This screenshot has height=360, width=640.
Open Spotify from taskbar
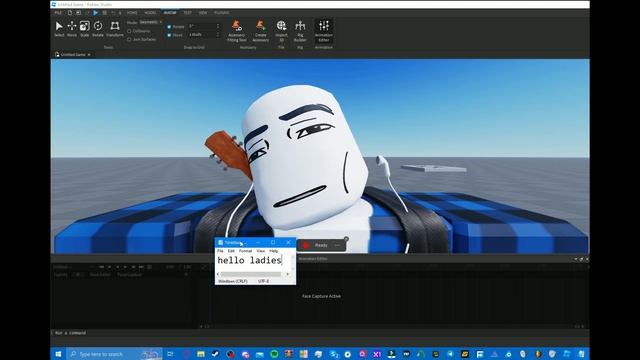pyautogui.click(x=274, y=354)
